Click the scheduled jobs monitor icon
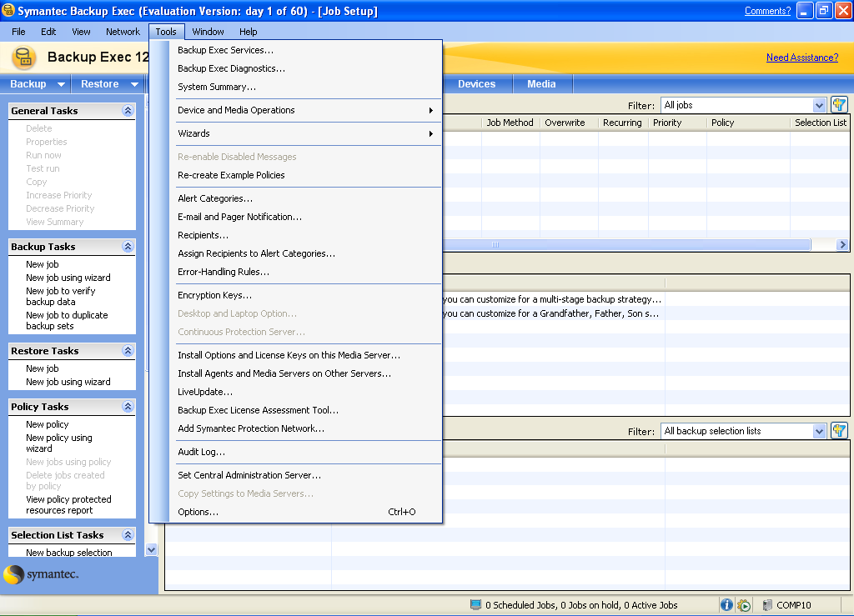Viewport: 854px width, 616px height. (x=475, y=604)
